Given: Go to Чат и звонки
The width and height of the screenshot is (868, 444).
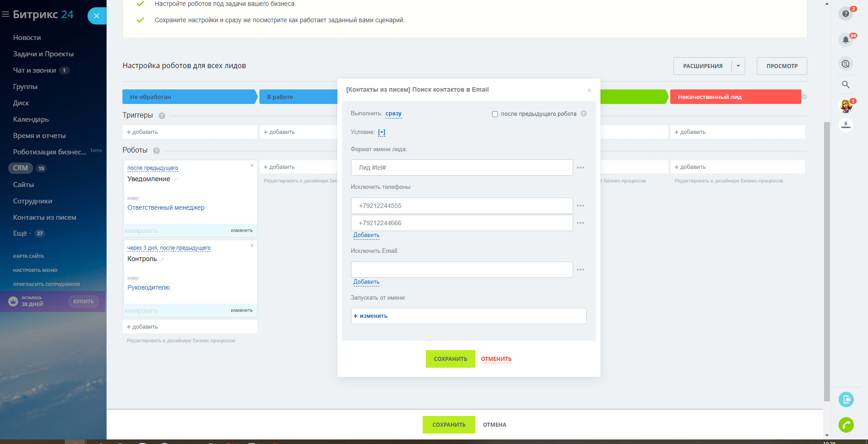Looking at the screenshot, I should pyautogui.click(x=34, y=70).
